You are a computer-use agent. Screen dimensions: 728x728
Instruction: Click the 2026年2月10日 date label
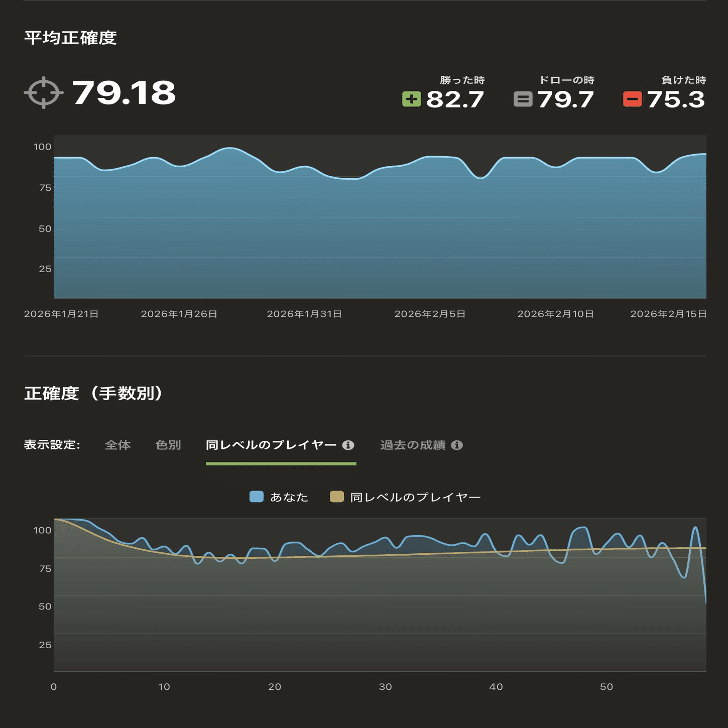556,314
